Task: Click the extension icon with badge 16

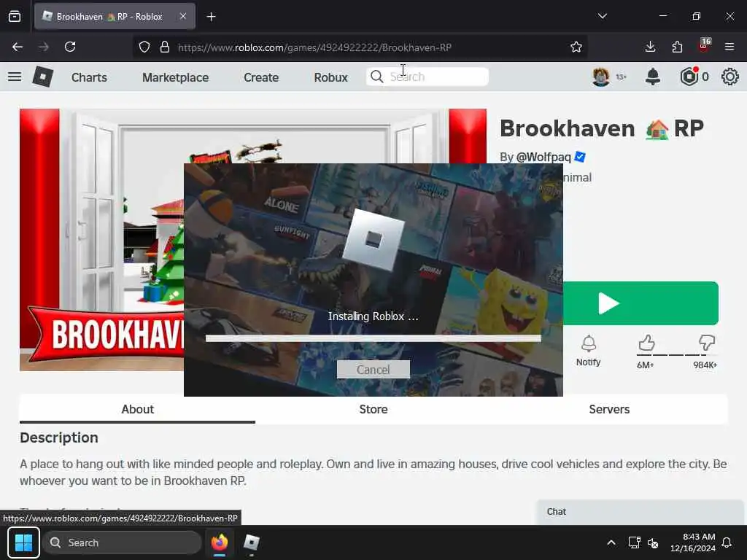Action: tap(704, 45)
